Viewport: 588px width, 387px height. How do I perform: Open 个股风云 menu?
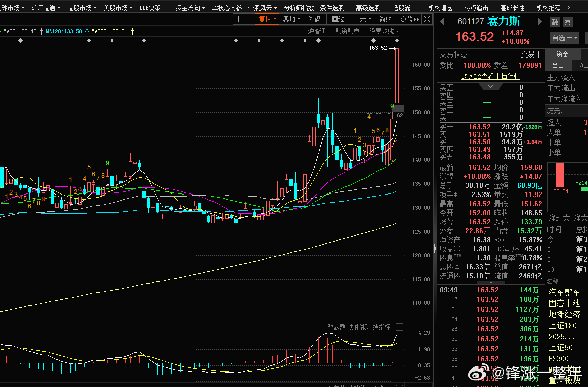tap(262, 8)
